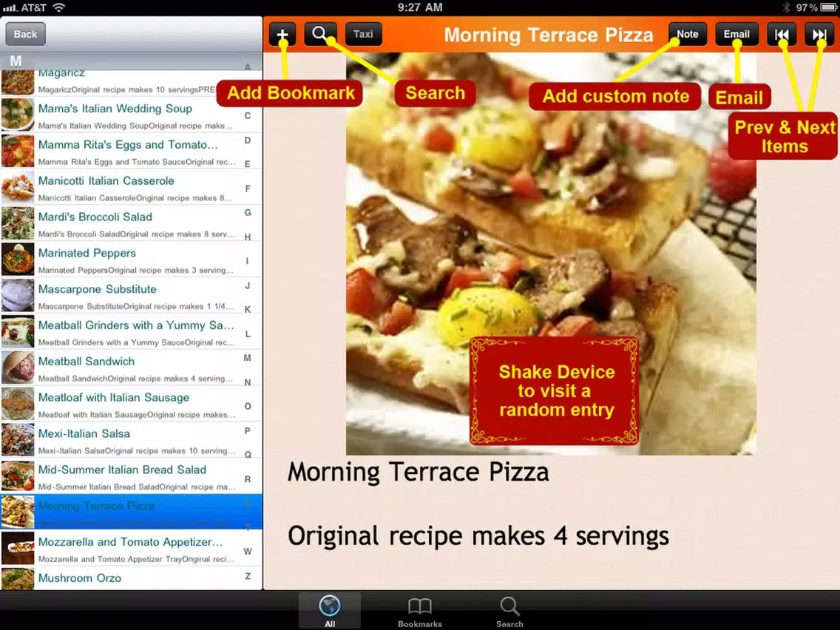Image resolution: width=840 pixels, height=630 pixels.
Task: Select Mama's Italian Wedding Soup recipe
Action: (132, 115)
